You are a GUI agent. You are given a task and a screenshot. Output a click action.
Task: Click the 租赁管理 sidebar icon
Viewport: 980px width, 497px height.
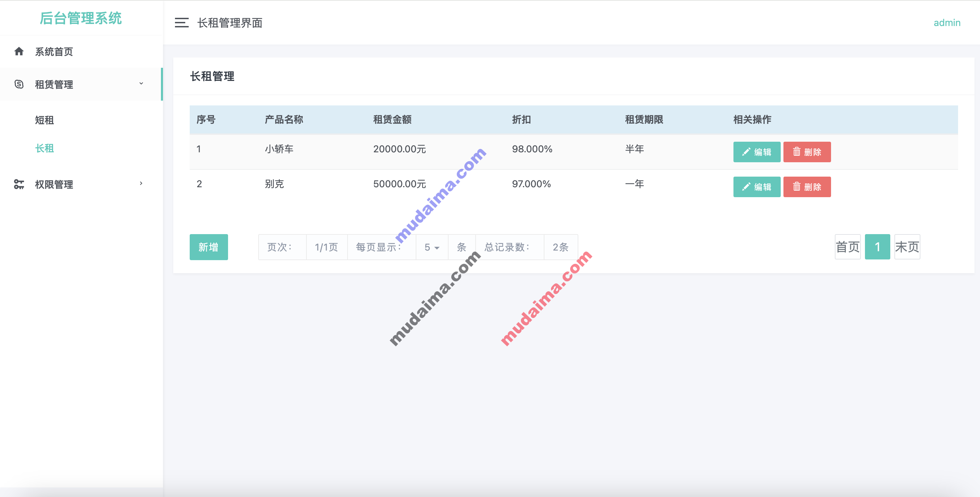[x=19, y=84]
